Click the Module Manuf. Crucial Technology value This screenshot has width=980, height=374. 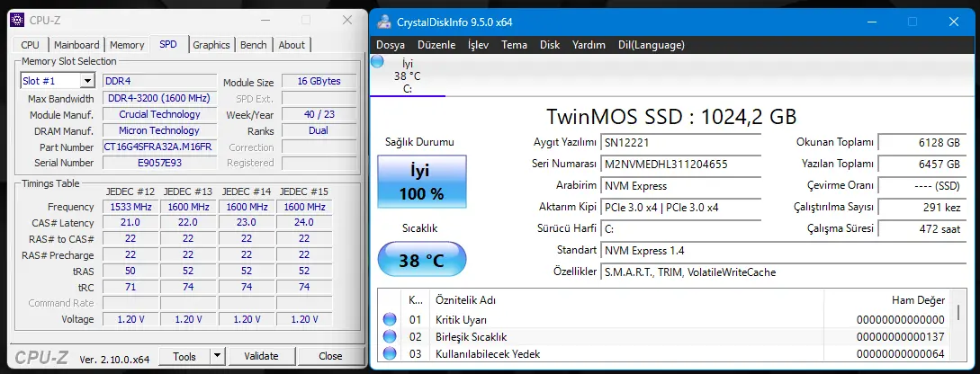coord(160,114)
